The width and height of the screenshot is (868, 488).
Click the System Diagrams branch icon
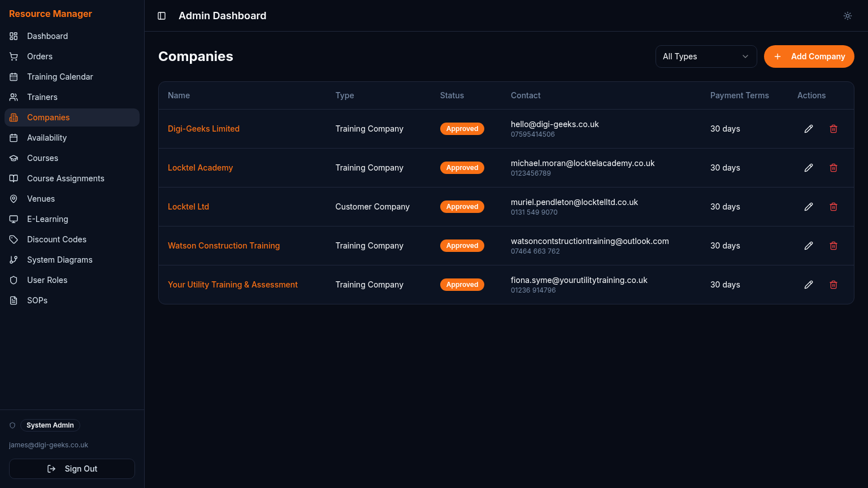point(14,260)
